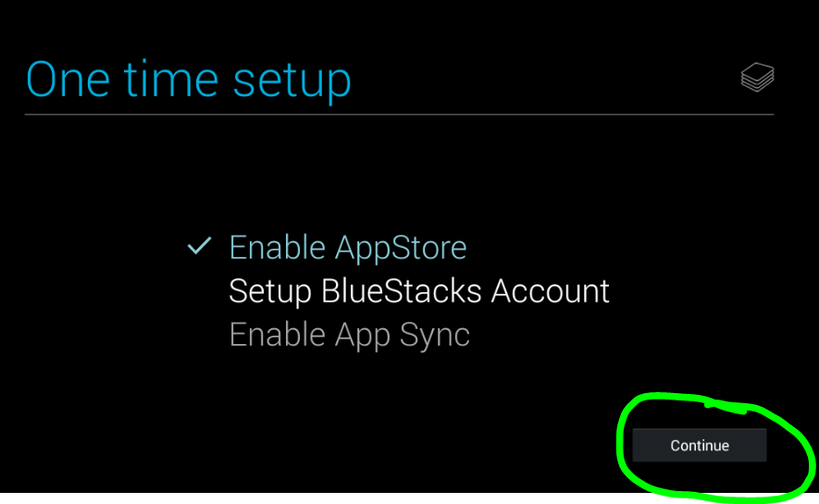Click the word AppStore in the first step

tap(401, 248)
